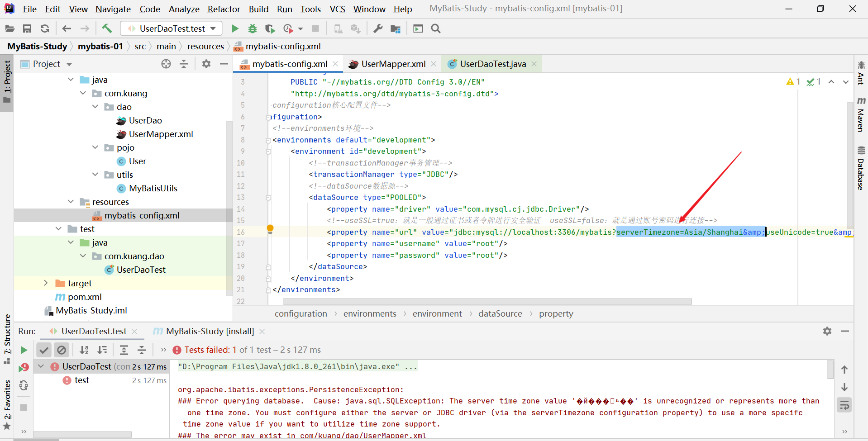Screen dimensions: 868x441
Task: Click Search Everywhere magnifier icon
Action: click(x=436, y=28)
